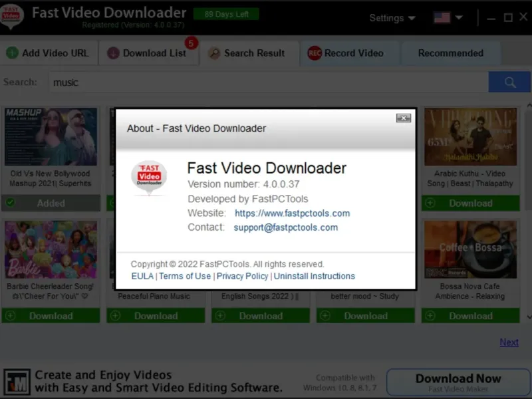Image resolution: width=532 pixels, height=399 pixels.
Task: Click the Old Vs New Bollywood Mashup title
Action: [x=51, y=178]
